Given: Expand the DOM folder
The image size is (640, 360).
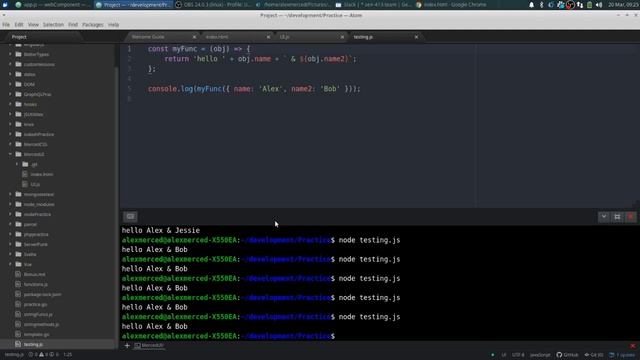Looking at the screenshot, I should 10,84.
